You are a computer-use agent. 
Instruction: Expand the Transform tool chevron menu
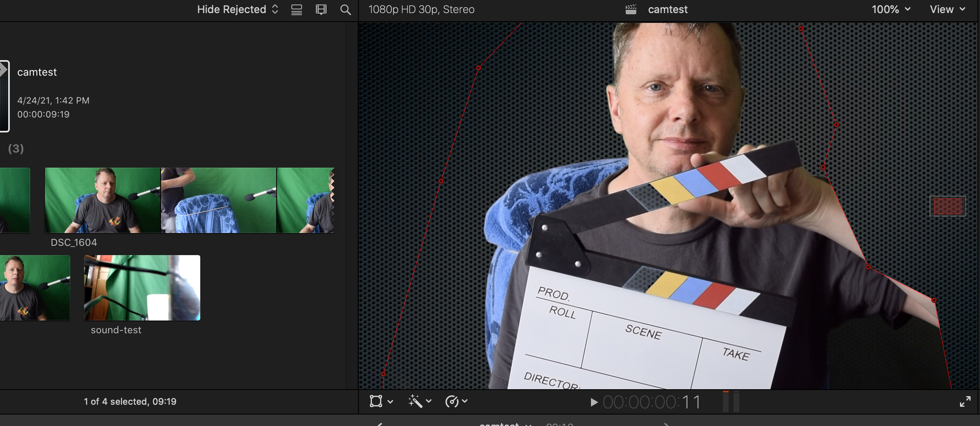coord(390,401)
